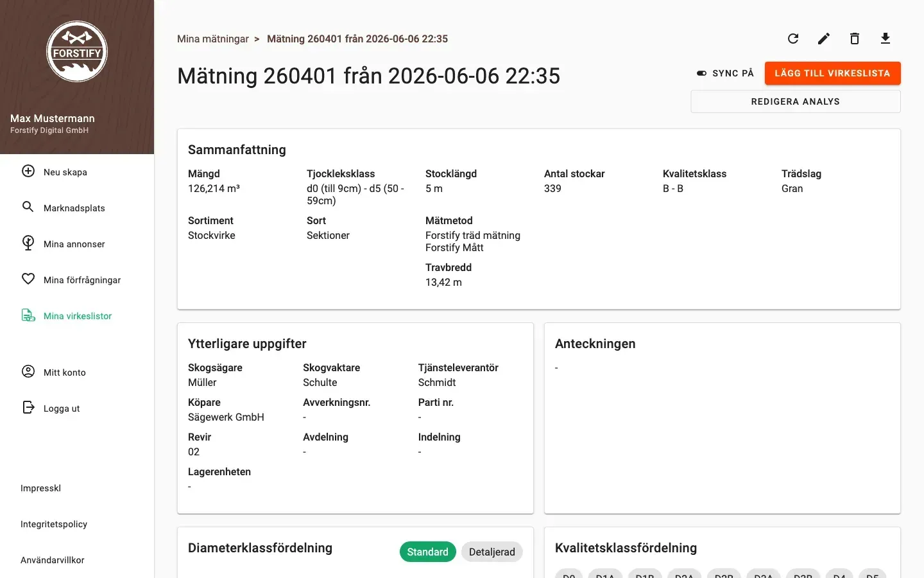Click the Tjockleksklass value d0 - d5
Image resolution: width=924 pixels, height=578 pixels.
point(355,195)
